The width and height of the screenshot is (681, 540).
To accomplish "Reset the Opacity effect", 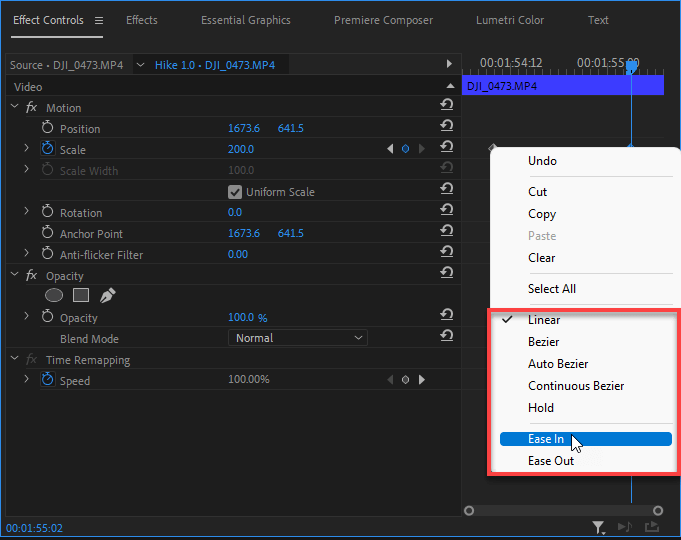I will click(446, 273).
